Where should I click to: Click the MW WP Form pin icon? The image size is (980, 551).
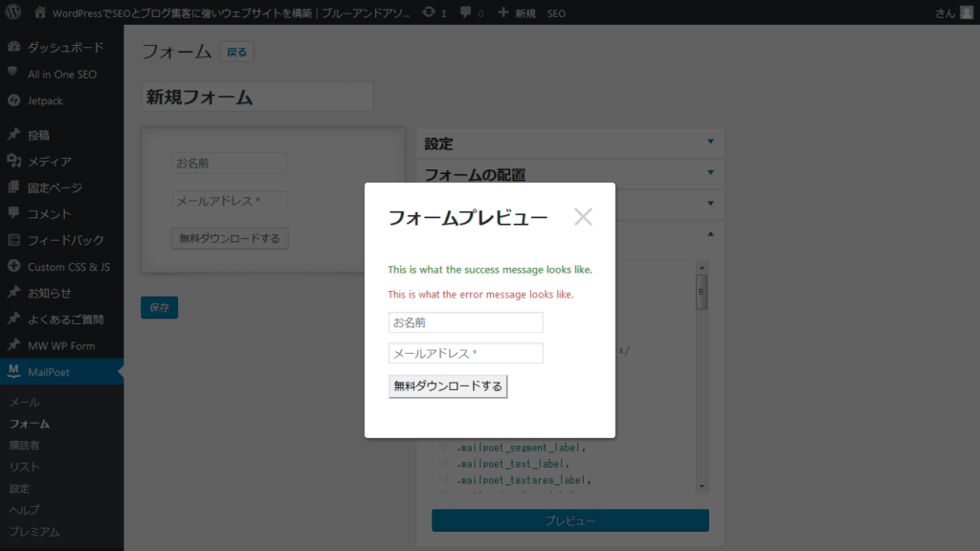[x=13, y=344]
